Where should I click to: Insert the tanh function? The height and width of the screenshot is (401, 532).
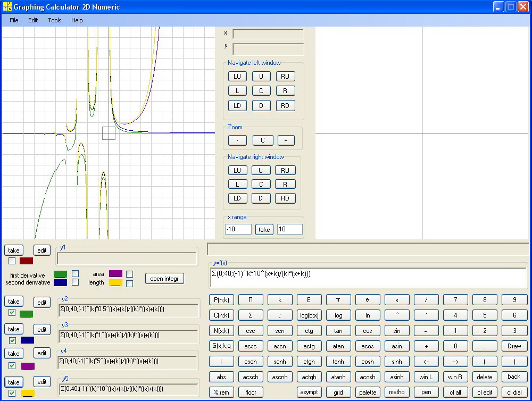pyautogui.click(x=338, y=362)
